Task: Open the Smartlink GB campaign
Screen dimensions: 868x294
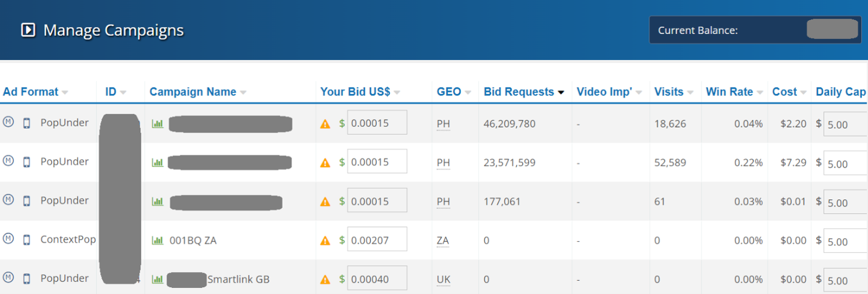Action: tap(238, 279)
